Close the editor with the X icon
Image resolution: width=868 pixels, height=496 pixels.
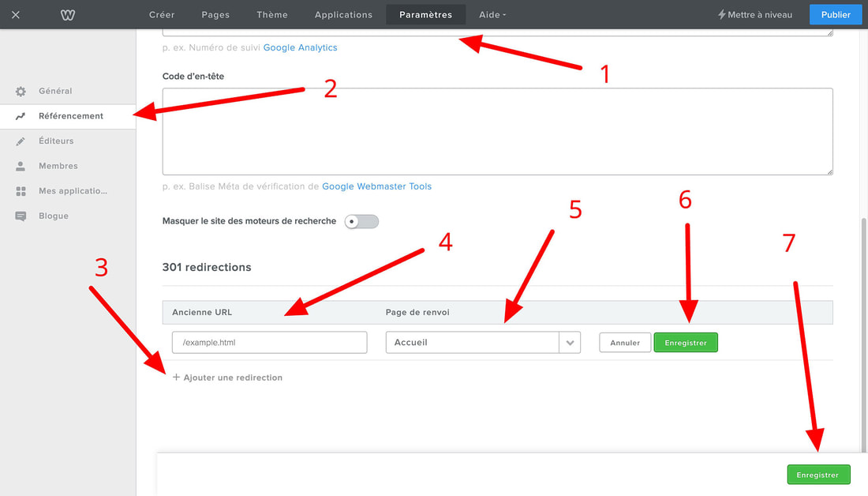(x=16, y=14)
